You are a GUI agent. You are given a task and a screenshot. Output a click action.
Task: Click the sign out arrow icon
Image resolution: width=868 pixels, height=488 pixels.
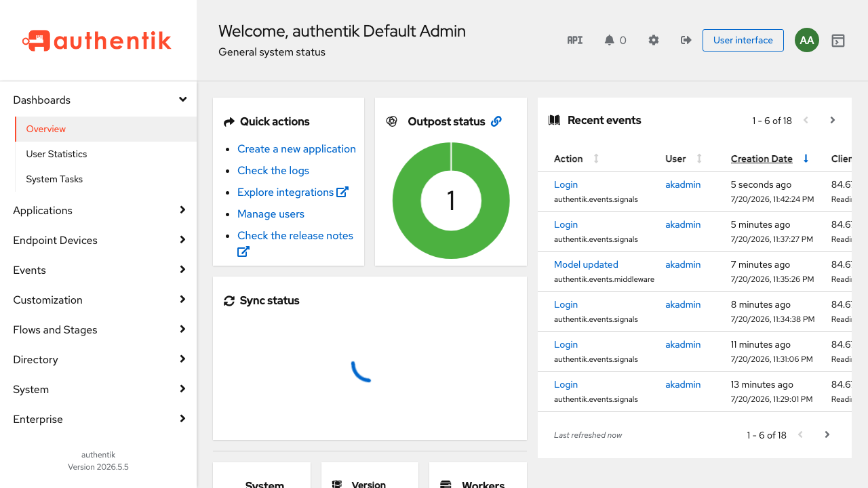(686, 40)
